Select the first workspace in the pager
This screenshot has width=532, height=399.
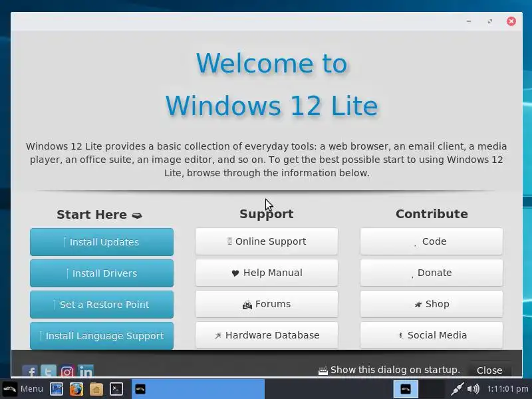click(x=406, y=389)
